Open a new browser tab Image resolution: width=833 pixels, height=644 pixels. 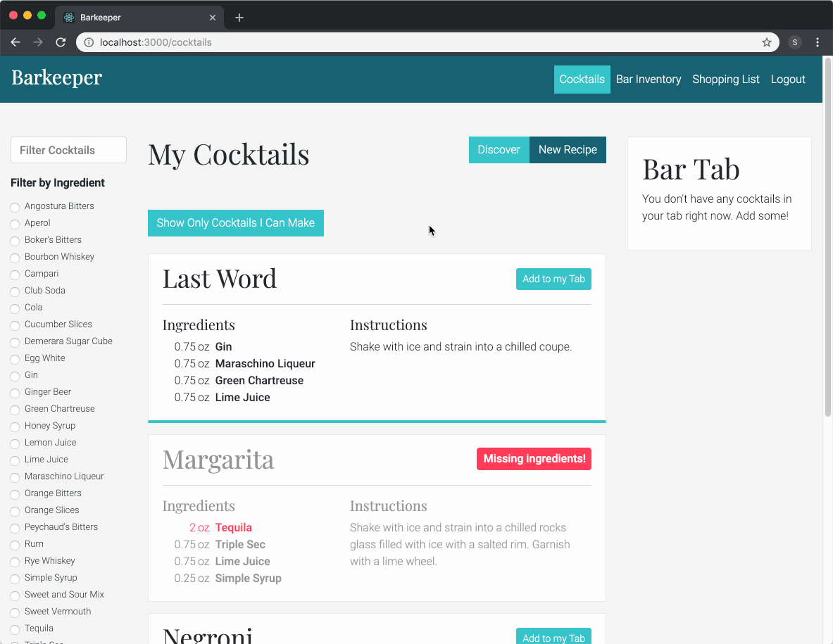pos(239,18)
